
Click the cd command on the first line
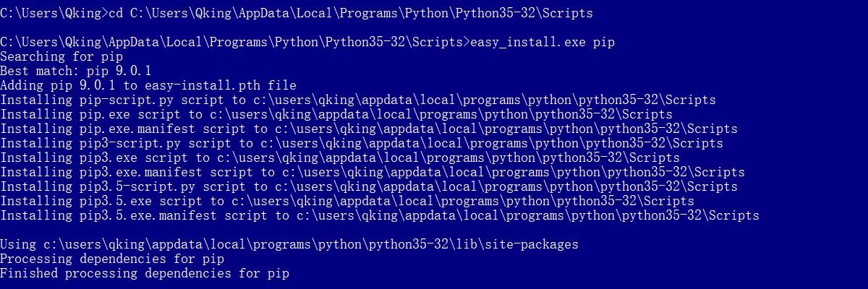(x=116, y=13)
